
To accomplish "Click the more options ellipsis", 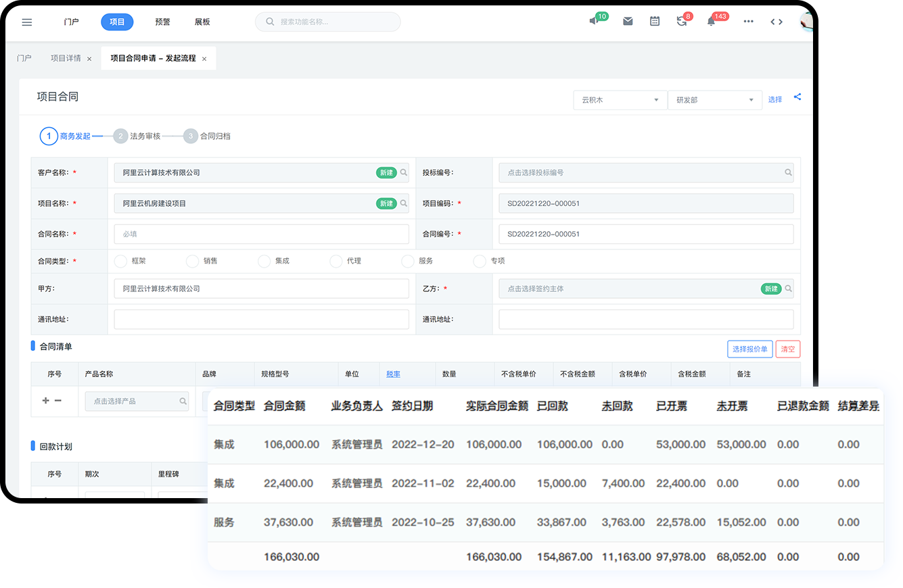I will (x=748, y=22).
